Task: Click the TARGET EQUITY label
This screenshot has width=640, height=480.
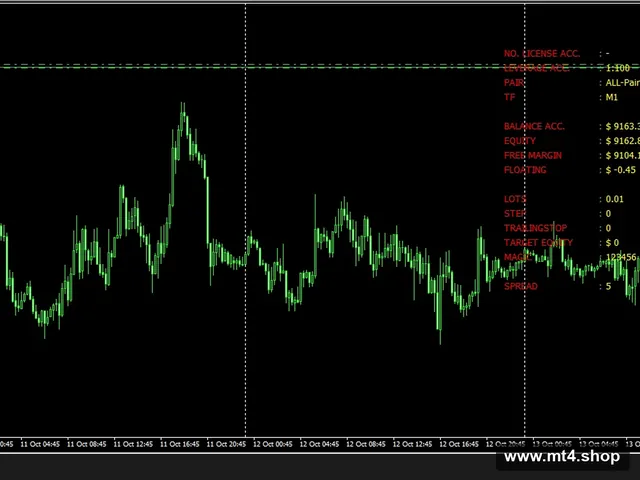Action: point(538,243)
